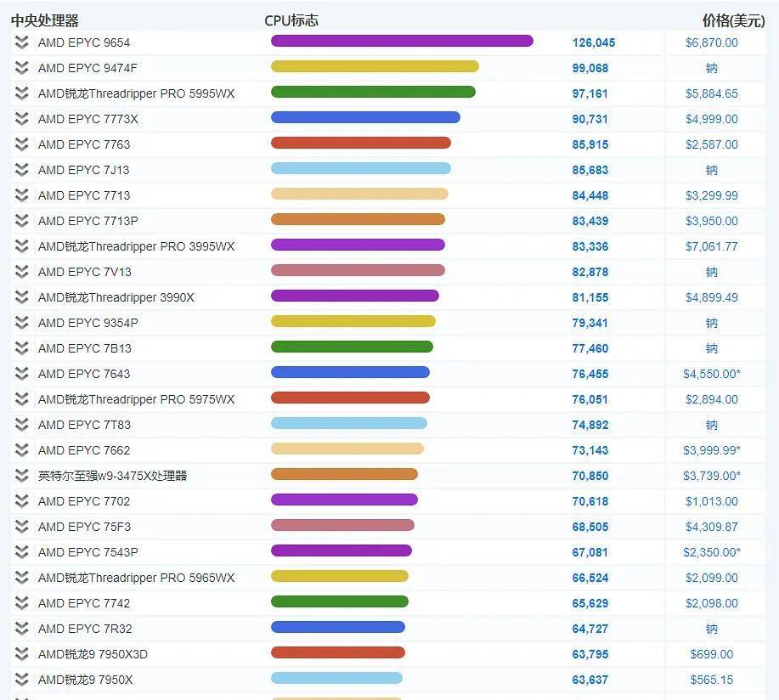Open the $699.00 price link

[x=711, y=654]
